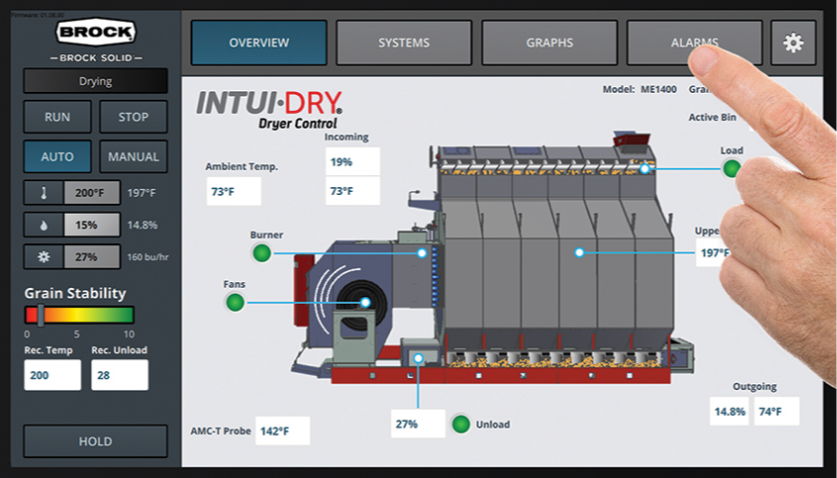
Task: Click the Grain Stability gradient slider
Action: tap(79, 315)
